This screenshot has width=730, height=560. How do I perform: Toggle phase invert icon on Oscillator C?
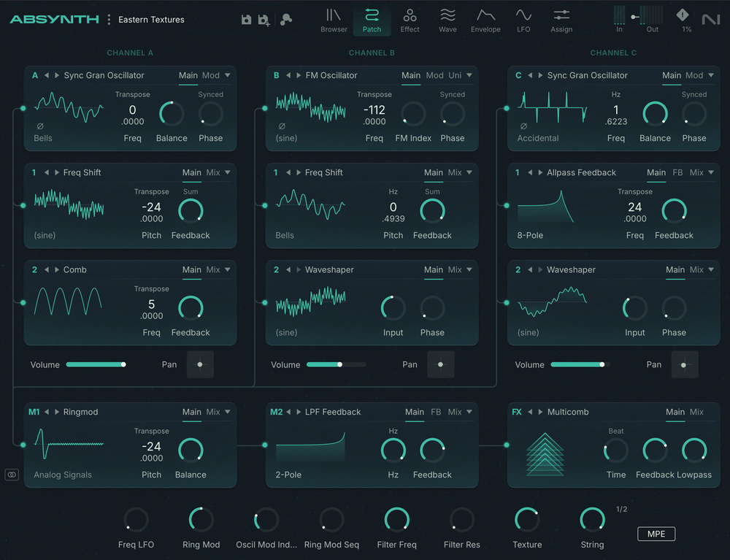pyautogui.click(x=523, y=126)
